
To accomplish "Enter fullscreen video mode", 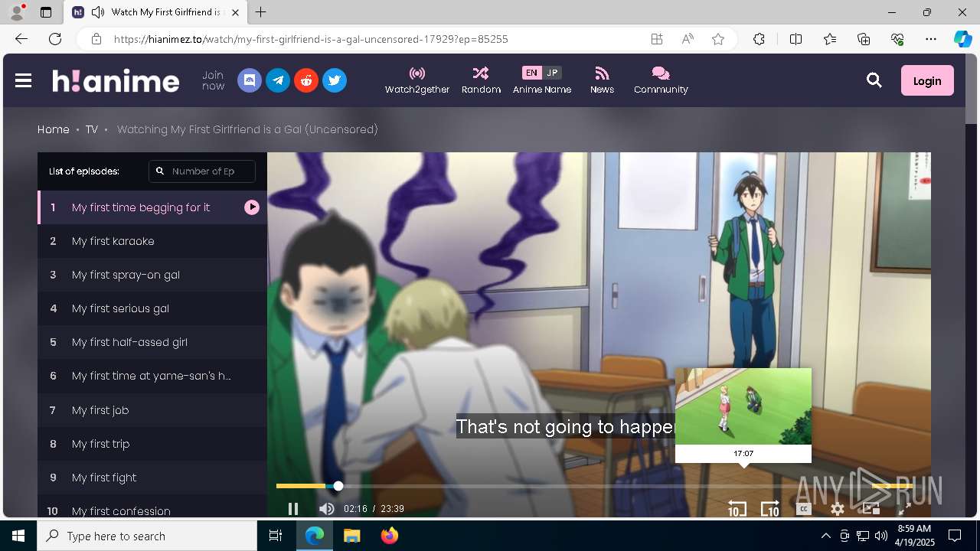I will [904, 509].
